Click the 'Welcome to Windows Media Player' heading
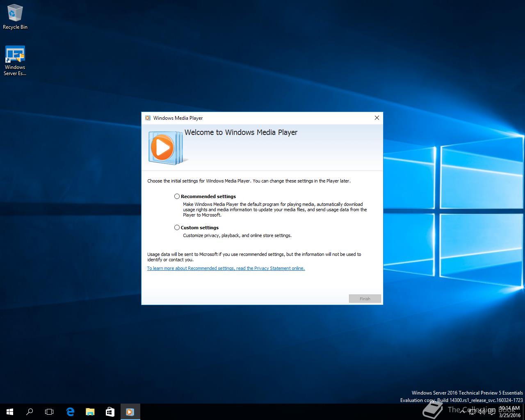 pyautogui.click(x=241, y=132)
